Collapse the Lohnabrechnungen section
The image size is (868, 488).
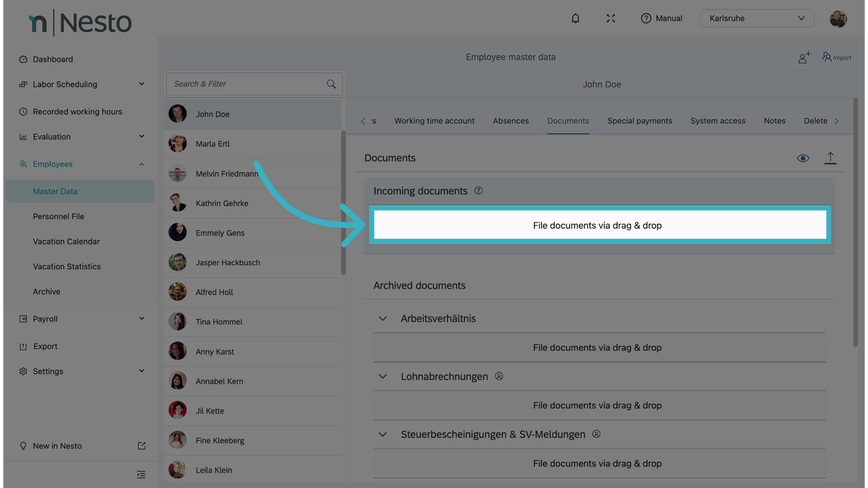pos(382,376)
